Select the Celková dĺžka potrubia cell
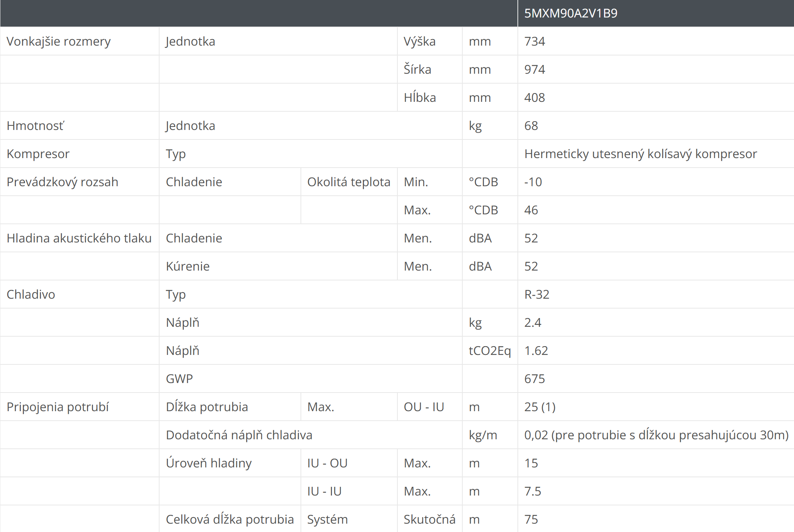This screenshot has width=794, height=532. tap(229, 519)
